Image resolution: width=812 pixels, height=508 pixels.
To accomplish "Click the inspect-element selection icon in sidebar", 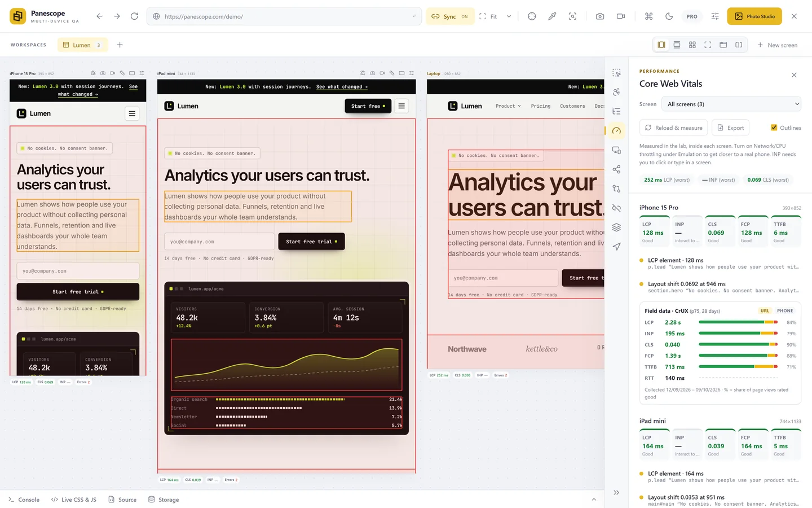I will [616, 73].
